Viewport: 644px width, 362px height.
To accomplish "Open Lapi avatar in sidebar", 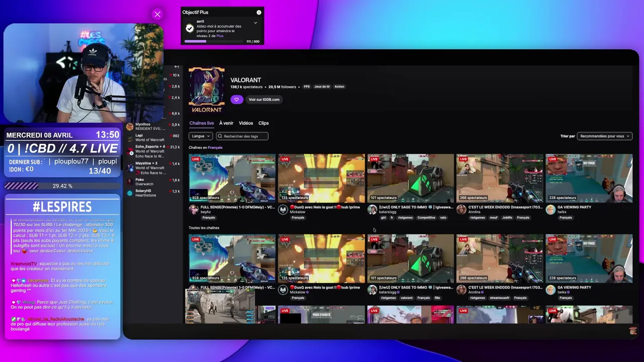I will 130,137.
